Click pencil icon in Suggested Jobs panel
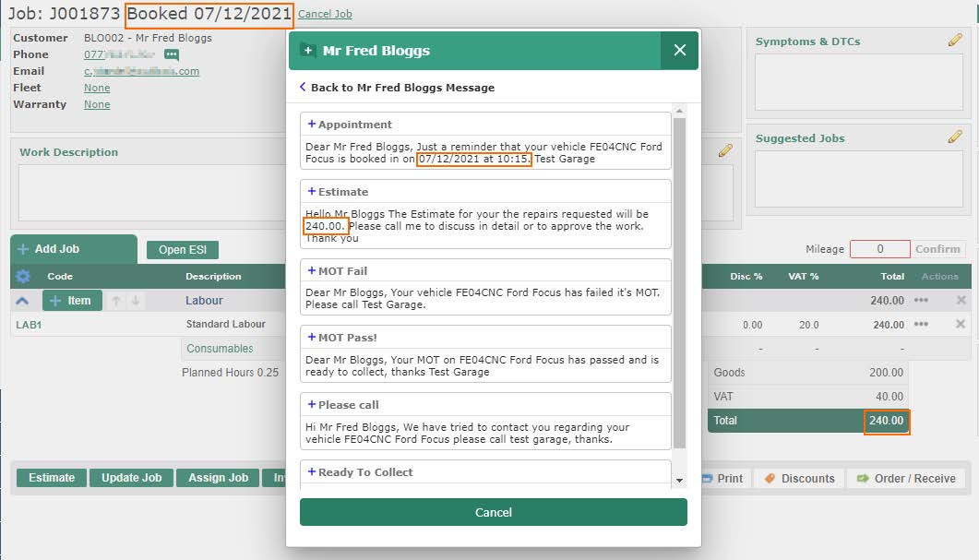The image size is (979, 560). click(955, 137)
